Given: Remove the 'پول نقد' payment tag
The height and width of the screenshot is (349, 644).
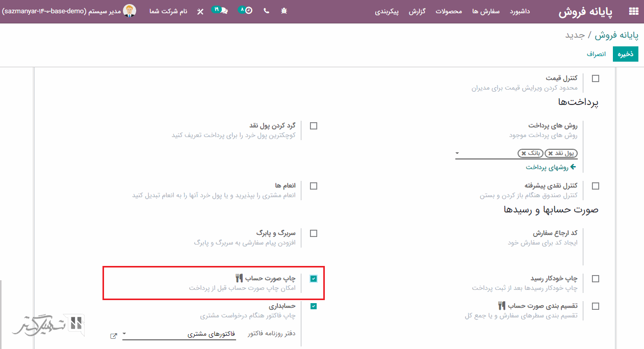Looking at the screenshot, I should tap(551, 153).
